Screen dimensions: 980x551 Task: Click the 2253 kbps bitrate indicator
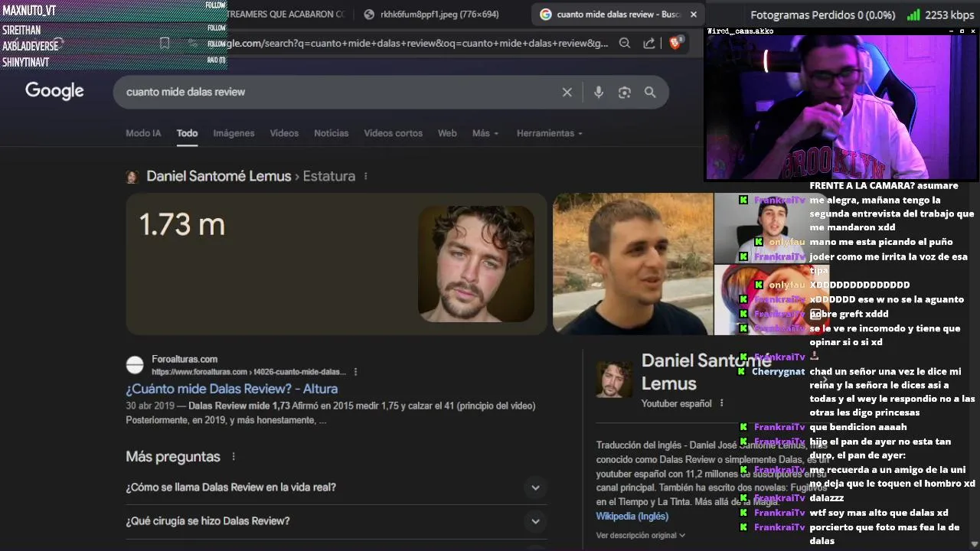pyautogui.click(x=940, y=15)
